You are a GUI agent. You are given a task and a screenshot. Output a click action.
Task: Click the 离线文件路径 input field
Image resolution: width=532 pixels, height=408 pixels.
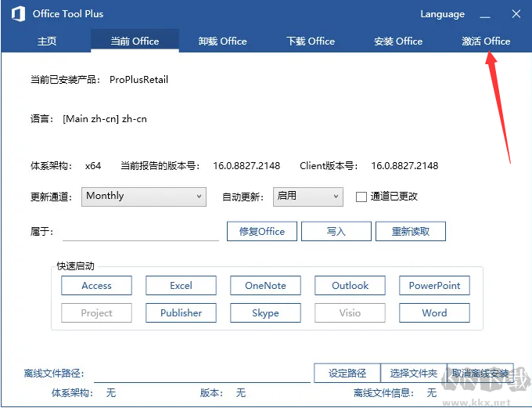[x=202, y=374]
